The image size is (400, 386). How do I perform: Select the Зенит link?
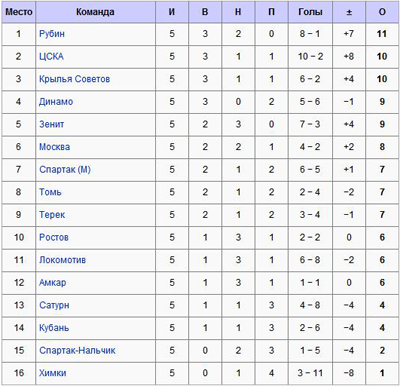pos(51,124)
